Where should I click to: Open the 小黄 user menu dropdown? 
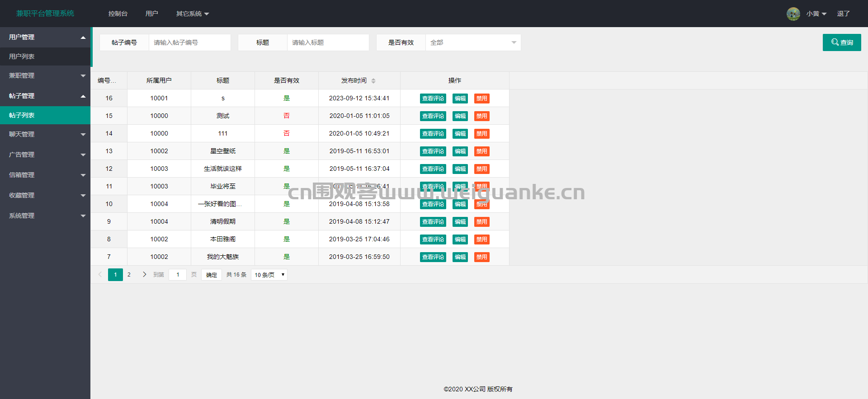click(816, 14)
